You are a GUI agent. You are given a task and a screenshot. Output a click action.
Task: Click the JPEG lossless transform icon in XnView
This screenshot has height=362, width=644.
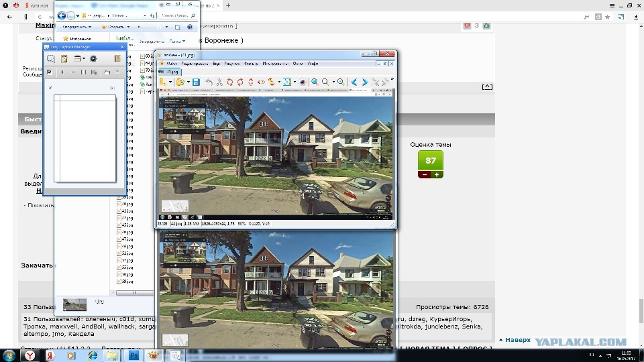point(271,82)
